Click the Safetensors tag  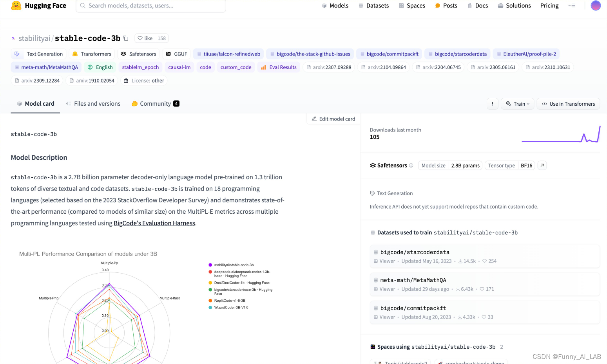138,54
